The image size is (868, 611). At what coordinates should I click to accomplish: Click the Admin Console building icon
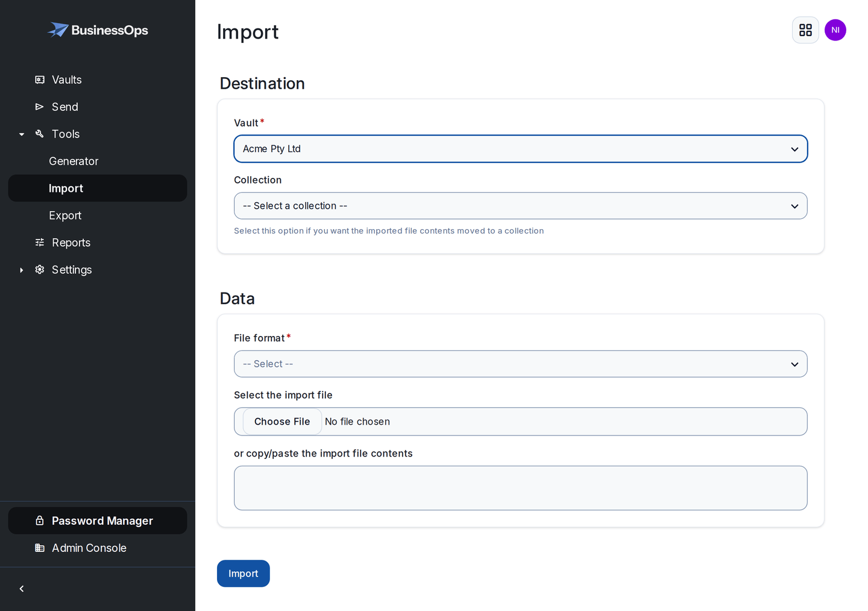(40, 548)
